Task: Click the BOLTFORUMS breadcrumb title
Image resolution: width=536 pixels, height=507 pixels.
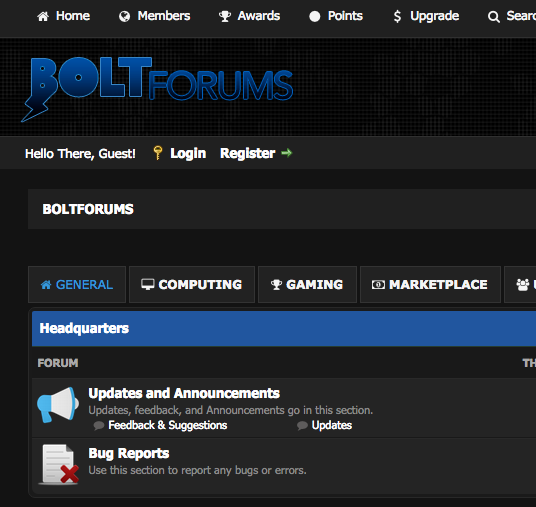Action: point(88,209)
